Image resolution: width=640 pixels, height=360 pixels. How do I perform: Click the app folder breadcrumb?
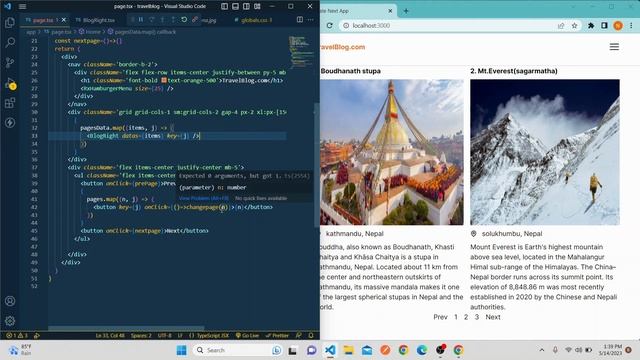pyautogui.click(x=31, y=31)
